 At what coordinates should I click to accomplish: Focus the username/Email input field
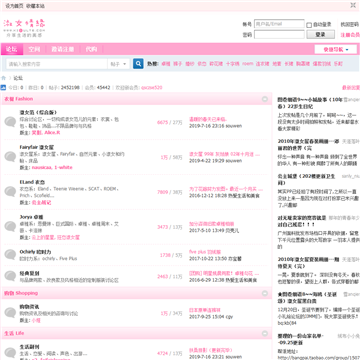click(x=279, y=24)
